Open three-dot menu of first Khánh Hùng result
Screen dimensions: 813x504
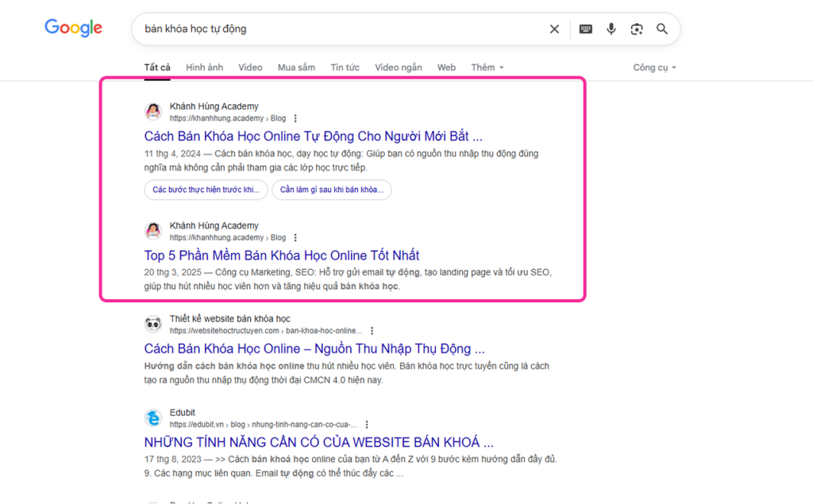tap(295, 118)
